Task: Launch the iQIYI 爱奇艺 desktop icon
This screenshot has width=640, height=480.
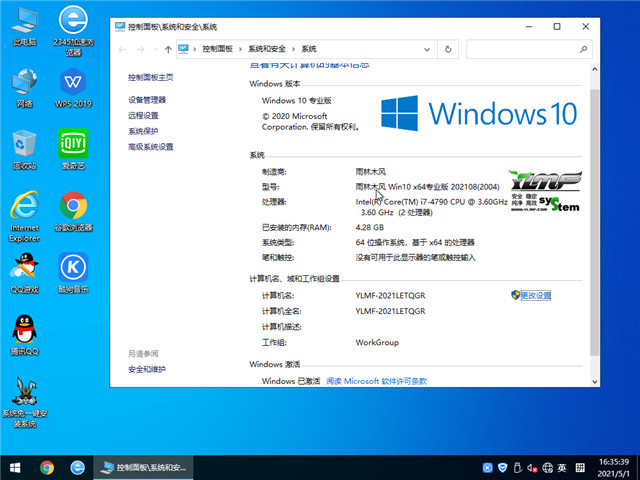Action: pos(73,150)
